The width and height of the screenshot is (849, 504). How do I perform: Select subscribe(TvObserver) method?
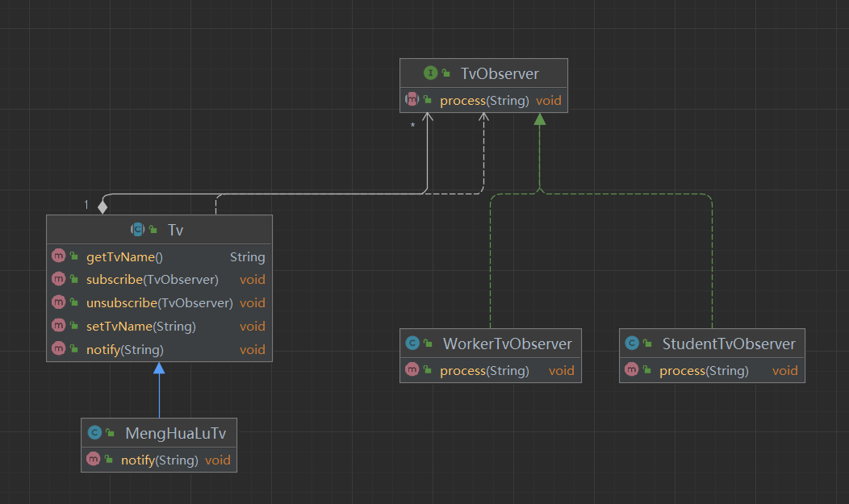point(153,280)
